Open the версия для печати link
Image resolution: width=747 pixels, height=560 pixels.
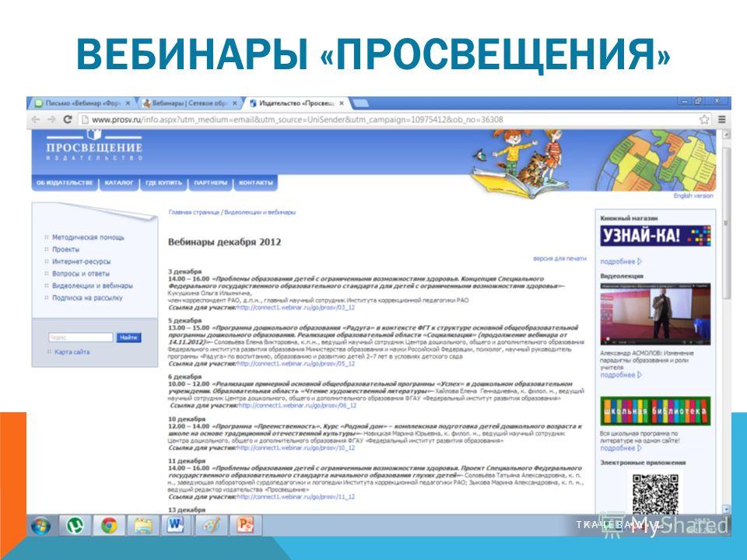coord(559,258)
